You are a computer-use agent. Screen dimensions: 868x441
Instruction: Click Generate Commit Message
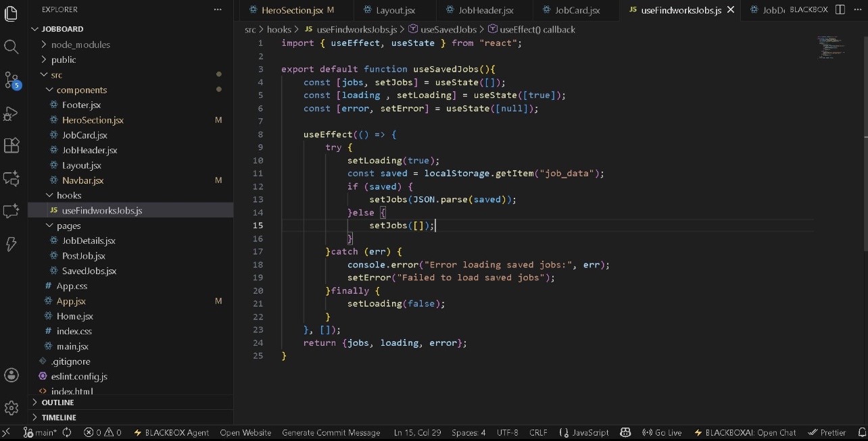[x=331, y=432]
